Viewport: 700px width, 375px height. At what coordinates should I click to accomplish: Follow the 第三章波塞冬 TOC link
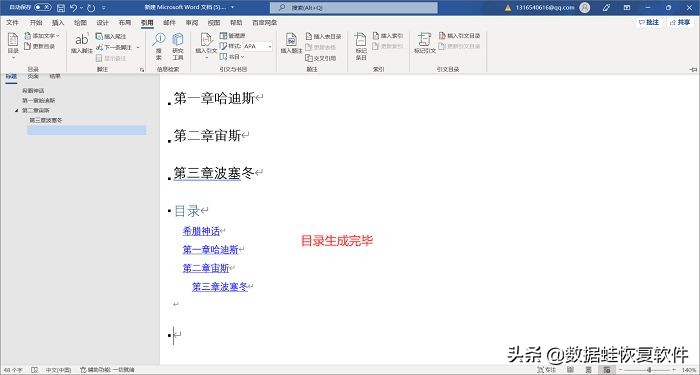220,287
